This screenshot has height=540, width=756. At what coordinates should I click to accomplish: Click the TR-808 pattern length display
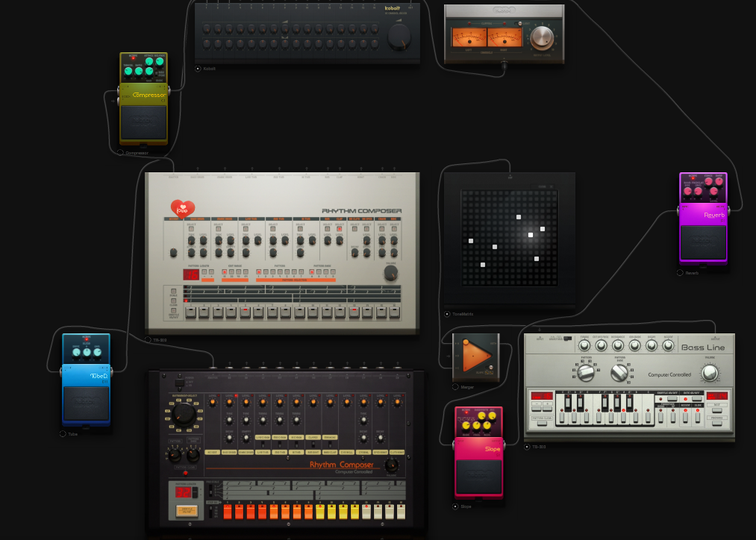183,492
